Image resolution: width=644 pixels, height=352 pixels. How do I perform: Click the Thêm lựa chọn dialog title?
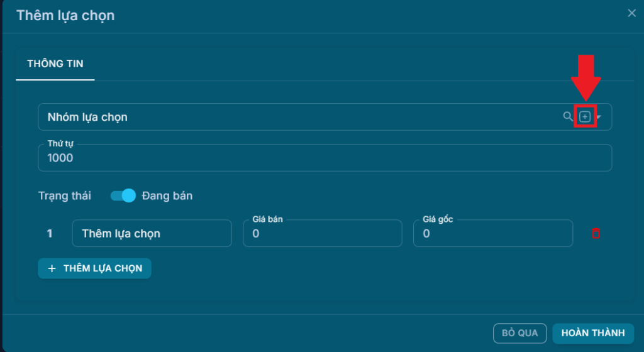coord(65,15)
